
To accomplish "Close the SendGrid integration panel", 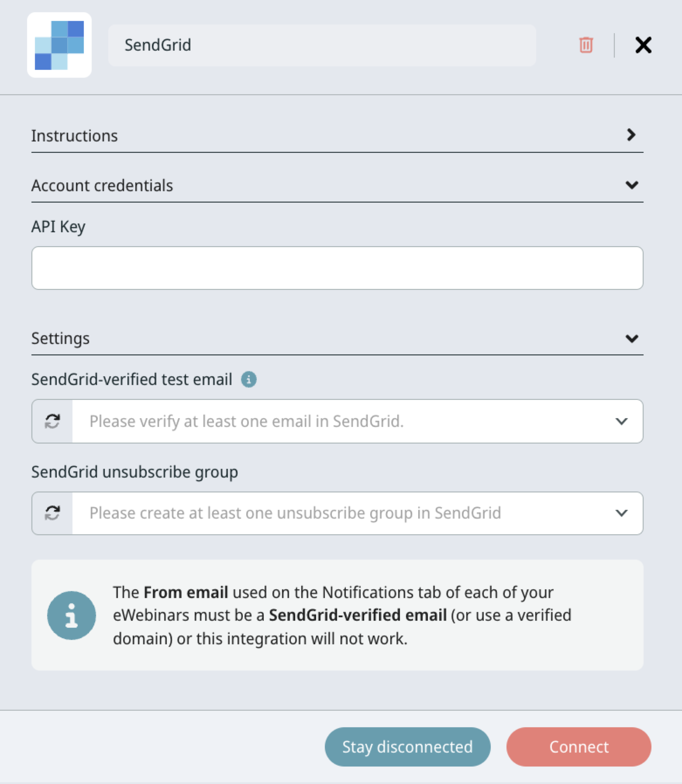I will (x=643, y=45).
